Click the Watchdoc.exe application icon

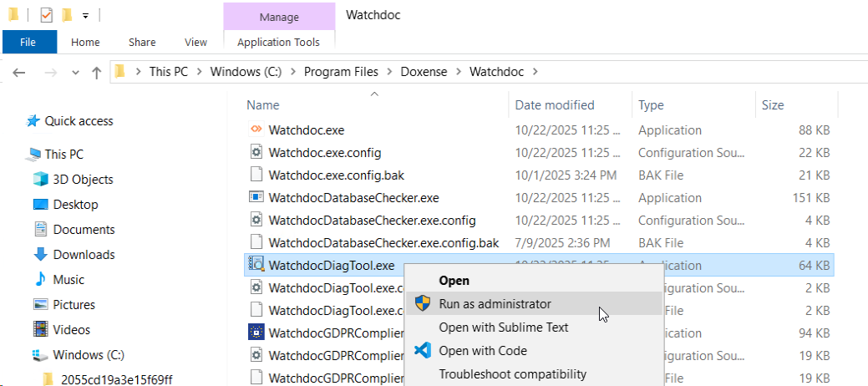[x=256, y=130]
